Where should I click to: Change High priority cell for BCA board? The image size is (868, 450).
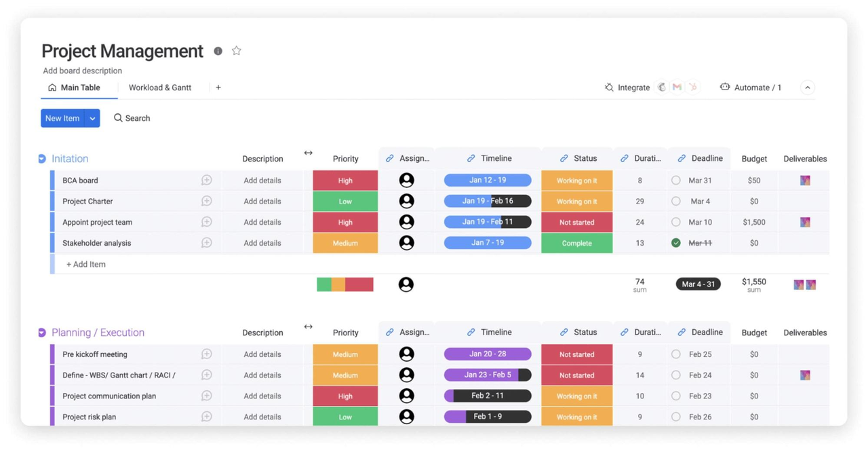[x=345, y=181]
